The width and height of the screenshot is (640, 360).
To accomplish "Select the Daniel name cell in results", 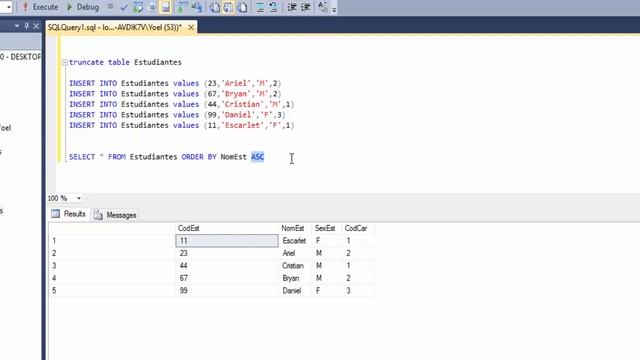I will 295,291.
